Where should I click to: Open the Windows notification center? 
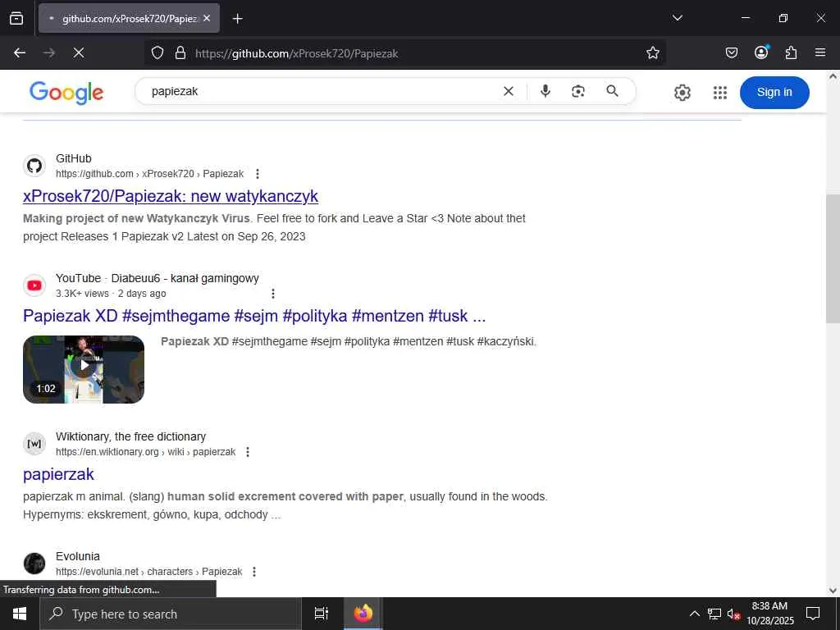pos(813,614)
